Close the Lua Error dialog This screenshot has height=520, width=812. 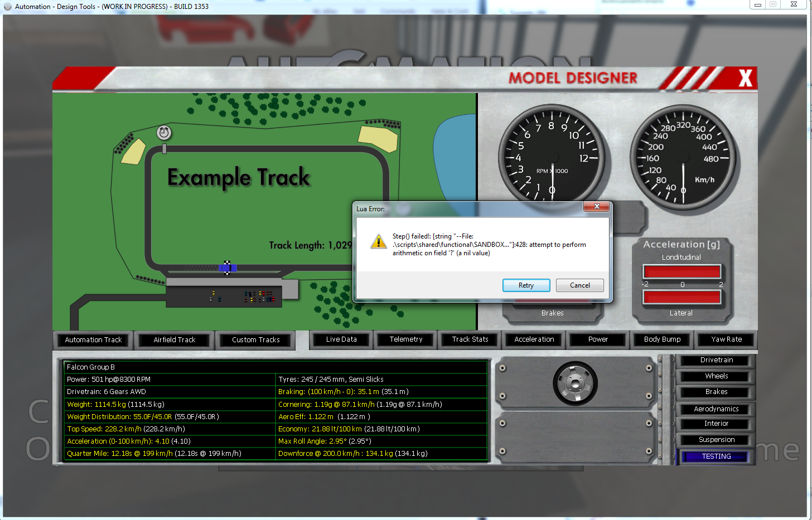(x=596, y=207)
